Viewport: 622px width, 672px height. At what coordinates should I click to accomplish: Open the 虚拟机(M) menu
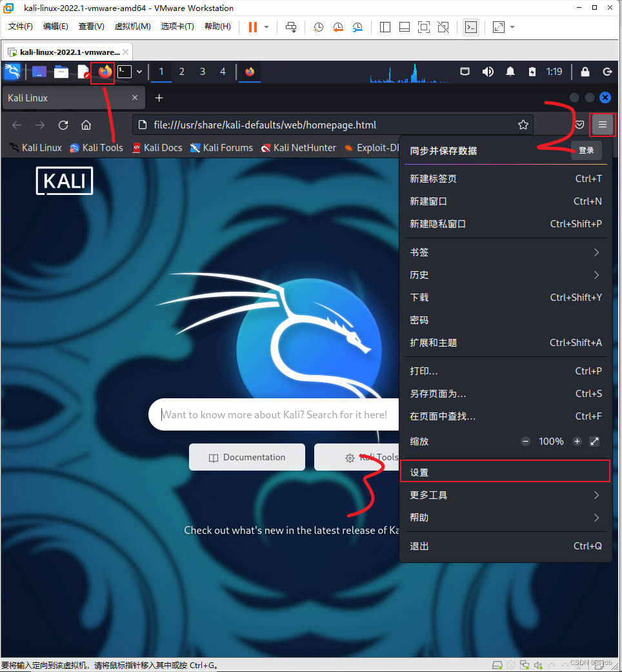point(132,26)
